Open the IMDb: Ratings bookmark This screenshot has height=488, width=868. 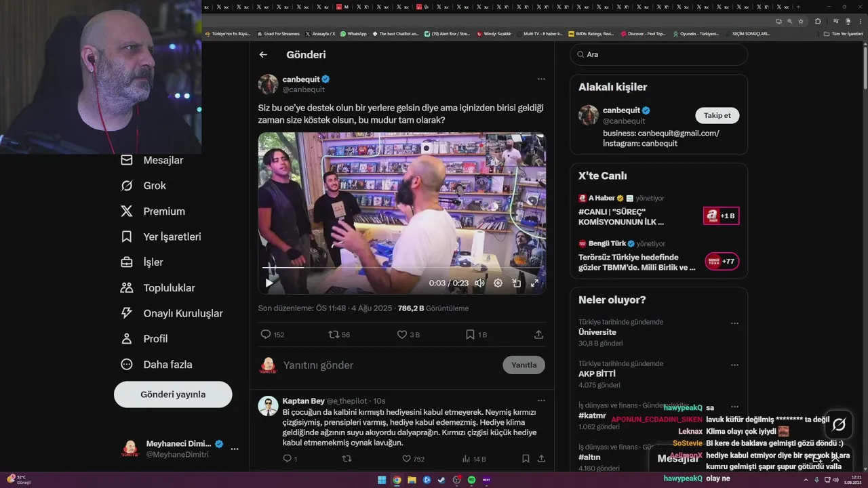pos(591,33)
